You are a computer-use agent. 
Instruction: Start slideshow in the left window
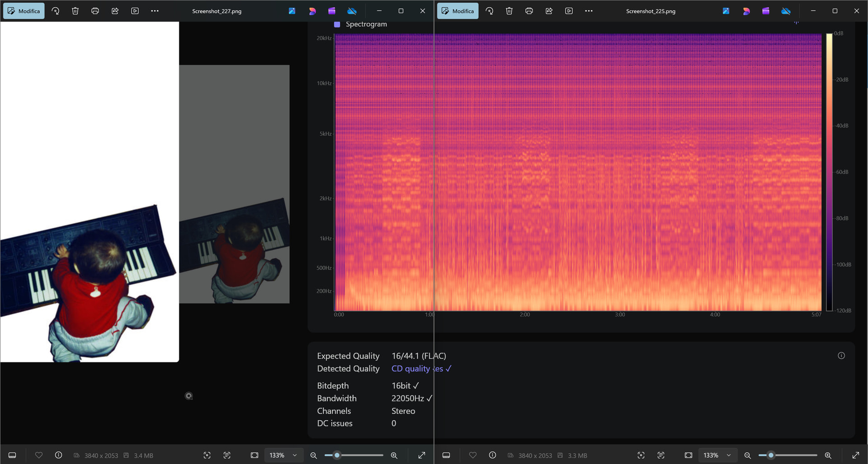(135, 11)
